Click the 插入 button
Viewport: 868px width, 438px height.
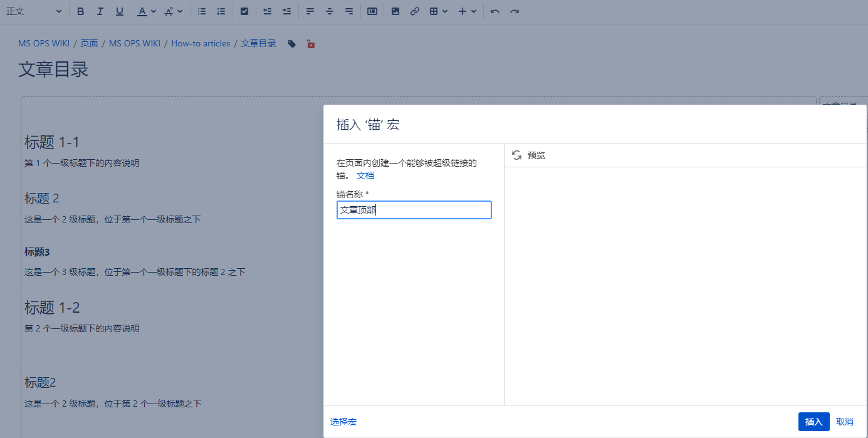tap(813, 422)
